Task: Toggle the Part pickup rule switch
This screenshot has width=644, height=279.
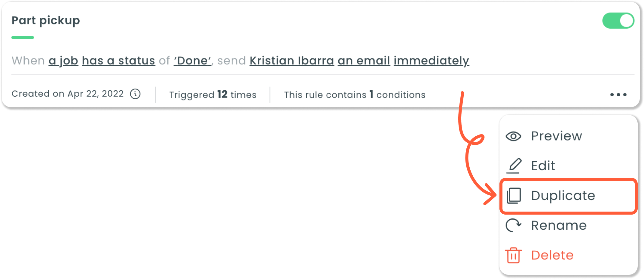Action: point(618,21)
